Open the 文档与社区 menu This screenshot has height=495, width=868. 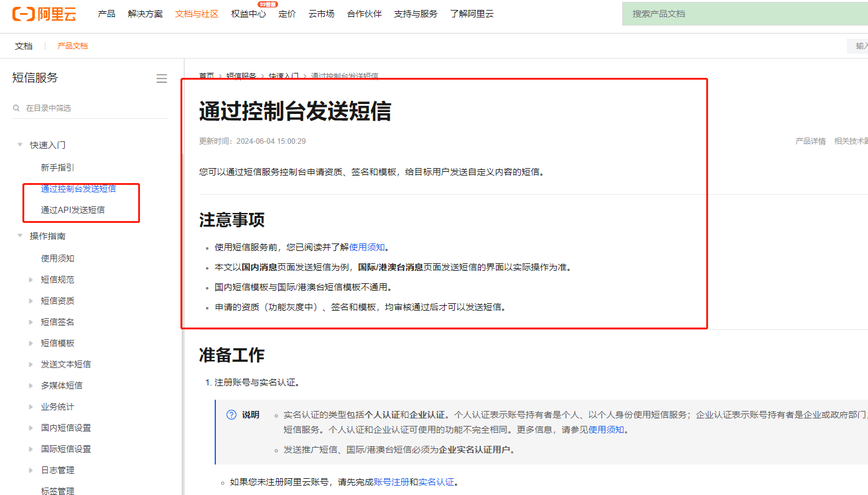[x=197, y=14]
